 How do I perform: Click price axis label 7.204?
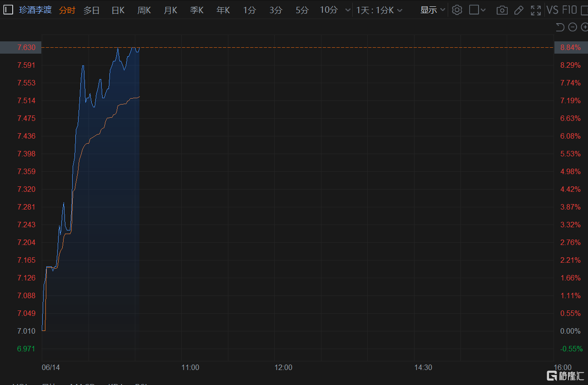pos(26,242)
